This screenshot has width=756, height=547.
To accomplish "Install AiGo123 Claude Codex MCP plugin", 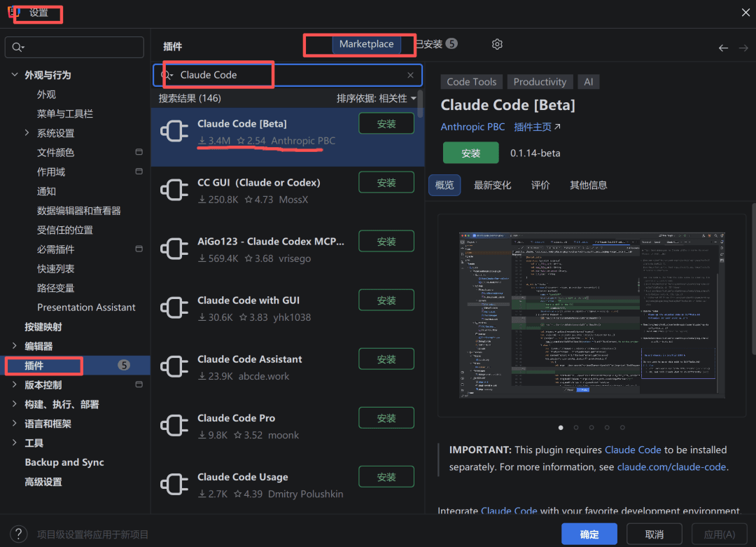I will click(386, 241).
